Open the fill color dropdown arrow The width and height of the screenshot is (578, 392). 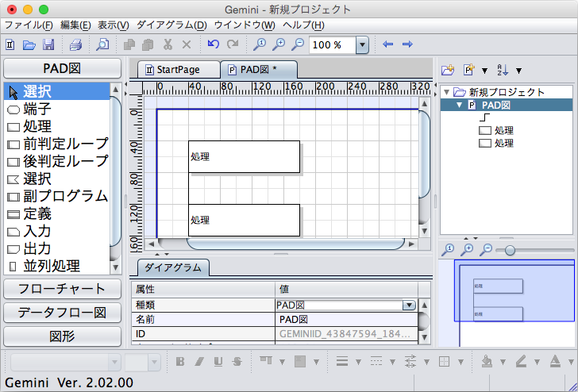[503, 362]
